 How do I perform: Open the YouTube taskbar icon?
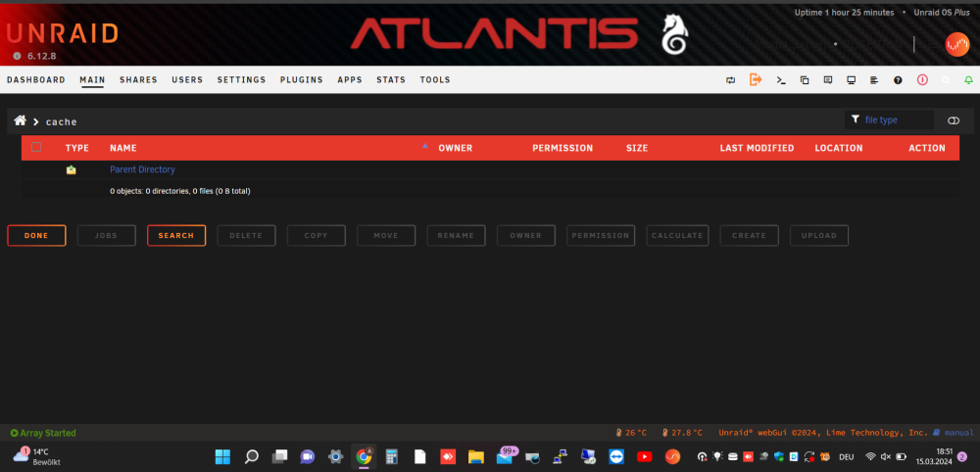click(645, 456)
